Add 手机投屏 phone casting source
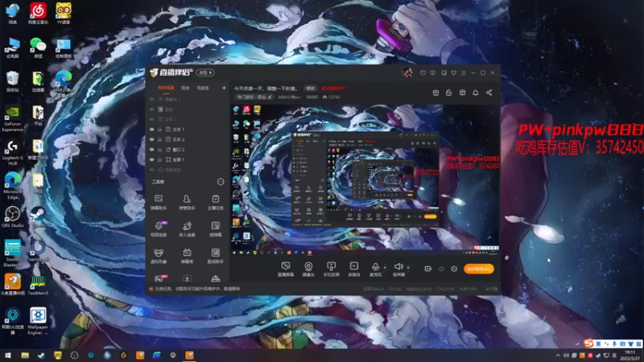Viewport: 644px width, 362px height. tap(331, 269)
